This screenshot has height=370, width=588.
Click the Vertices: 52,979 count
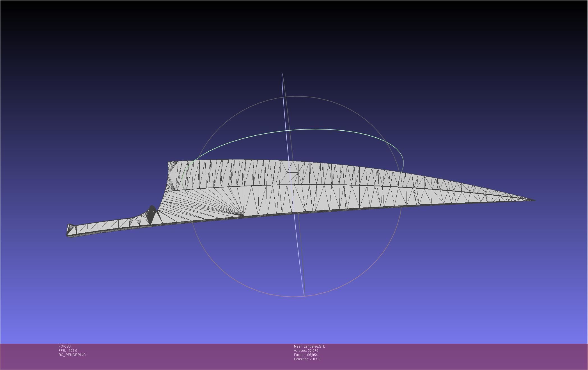(x=306, y=351)
